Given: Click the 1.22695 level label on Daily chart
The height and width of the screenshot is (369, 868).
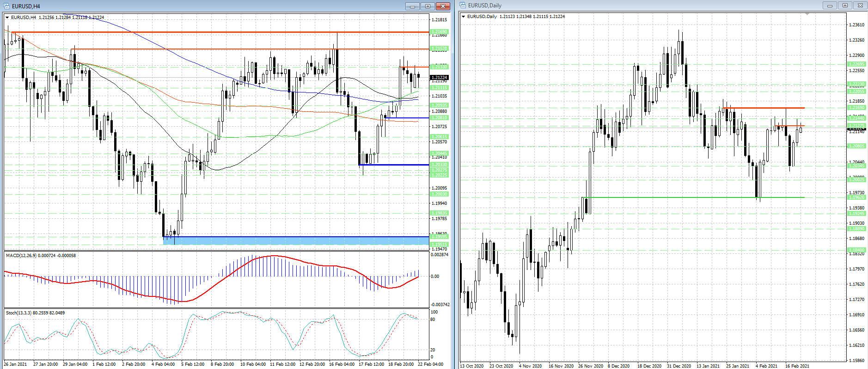Looking at the screenshot, I should [856, 64].
